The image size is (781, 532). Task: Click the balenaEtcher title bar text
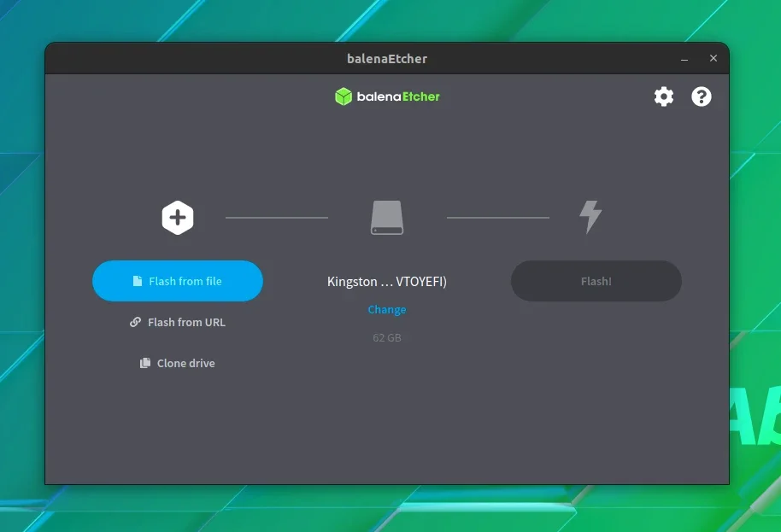387,59
